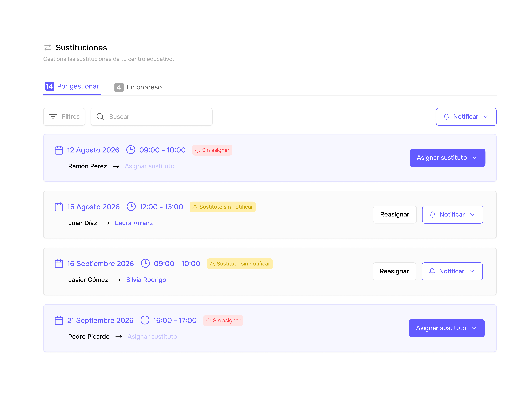Open Asignar sustituto dropdown for Ramón Perez
This screenshot has width=532, height=399.
pyautogui.click(x=447, y=158)
